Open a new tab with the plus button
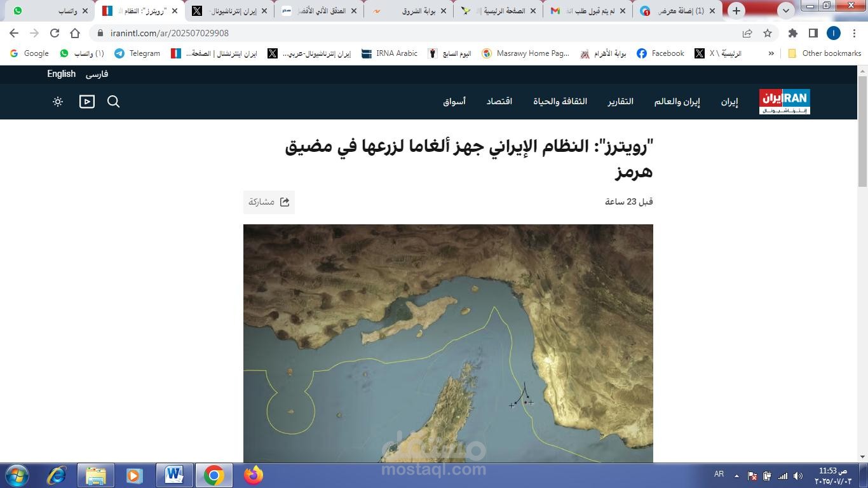The height and width of the screenshot is (488, 868). [x=736, y=11]
